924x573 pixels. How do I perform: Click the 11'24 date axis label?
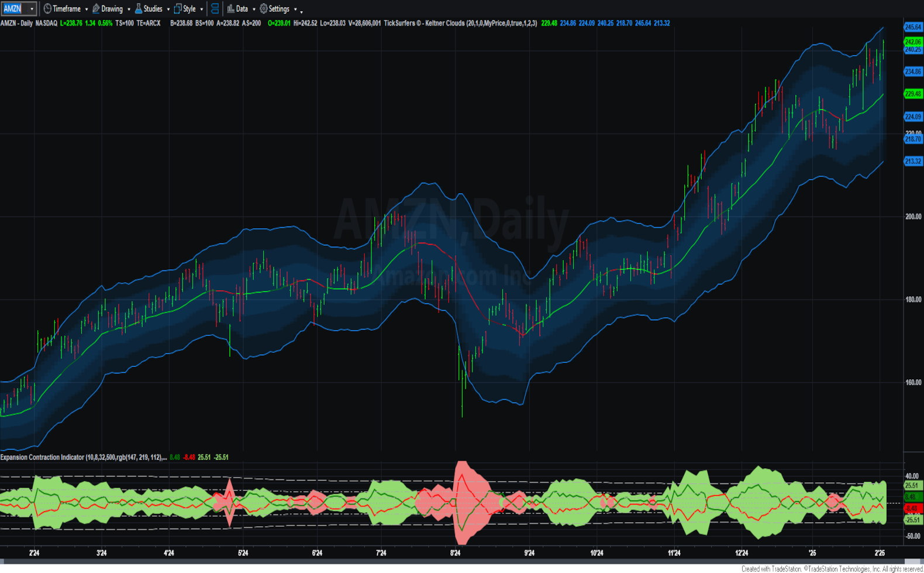click(x=674, y=553)
